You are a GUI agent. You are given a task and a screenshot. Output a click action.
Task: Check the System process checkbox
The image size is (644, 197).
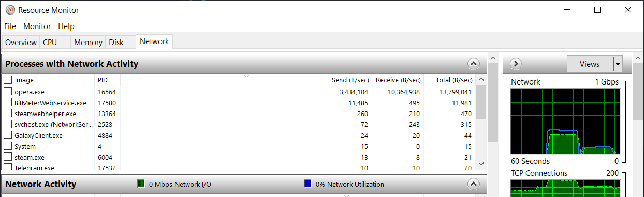click(x=8, y=146)
